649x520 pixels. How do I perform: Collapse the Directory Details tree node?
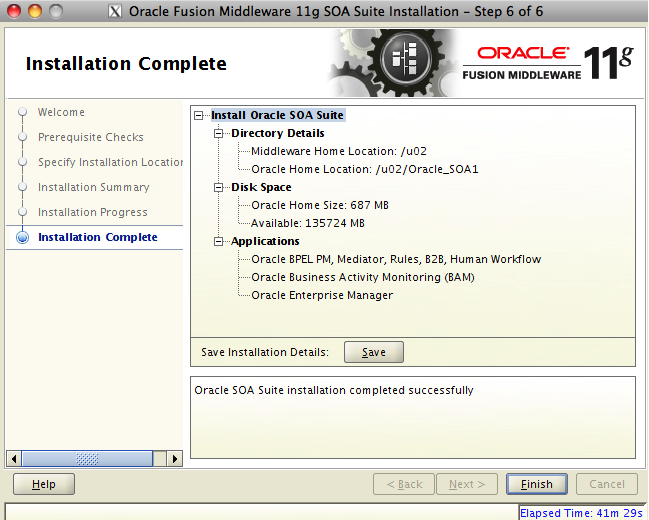pyautogui.click(x=220, y=133)
